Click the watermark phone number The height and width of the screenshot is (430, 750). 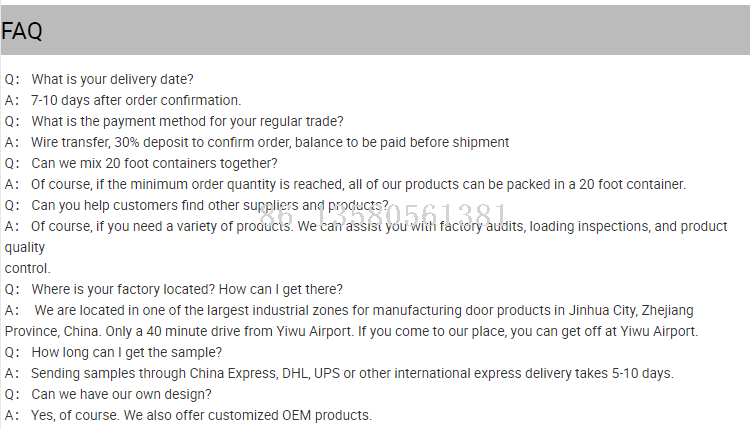point(396,215)
